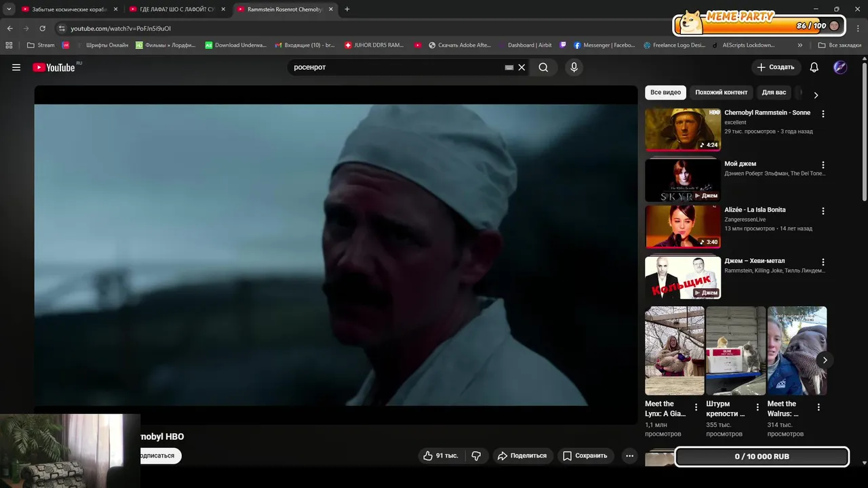Open options for Alizée - La Isla Bonita
This screenshot has width=868, height=488.
(x=823, y=211)
